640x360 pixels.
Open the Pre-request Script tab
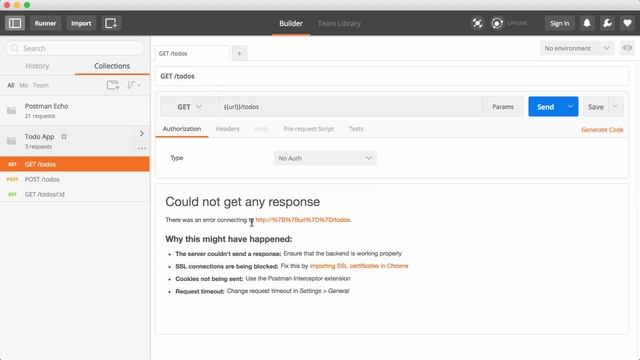pos(309,129)
